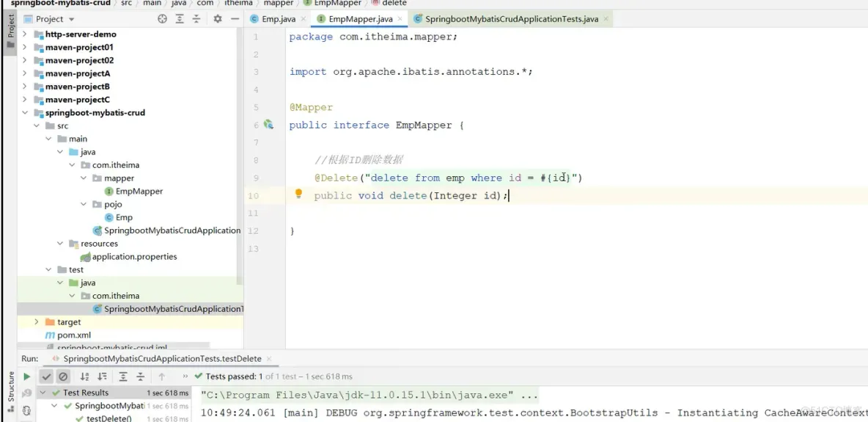This screenshot has height=422, width=868.
Task: Click the EmpMapper interface gutter icon
Action: click(x=268, y=125)
